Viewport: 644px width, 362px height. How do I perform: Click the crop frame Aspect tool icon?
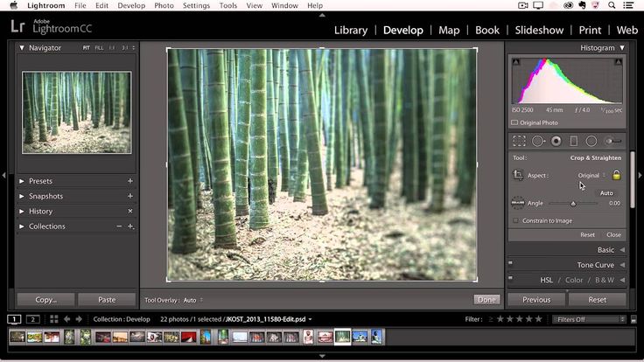pyautogui.click(x=518, y=175)
